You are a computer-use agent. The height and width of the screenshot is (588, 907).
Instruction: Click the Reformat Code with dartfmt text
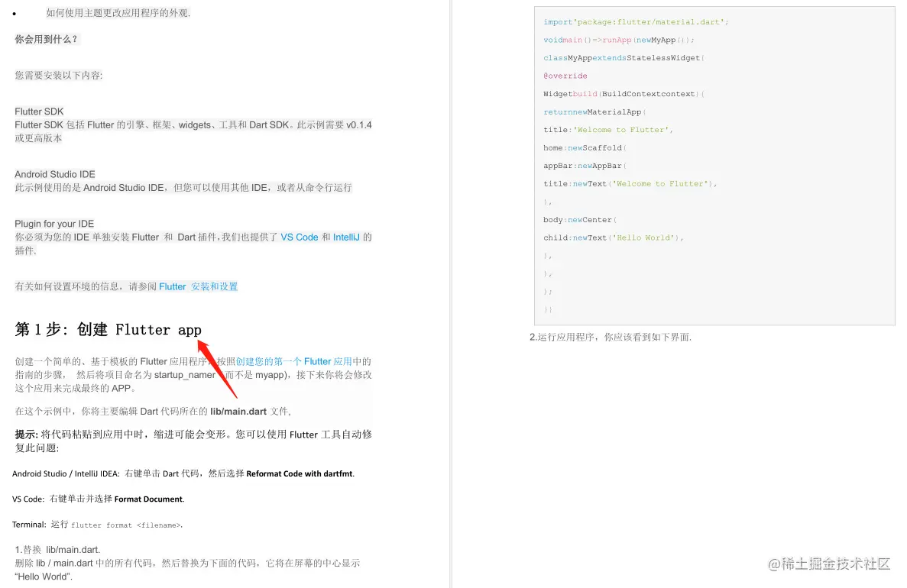300,473
